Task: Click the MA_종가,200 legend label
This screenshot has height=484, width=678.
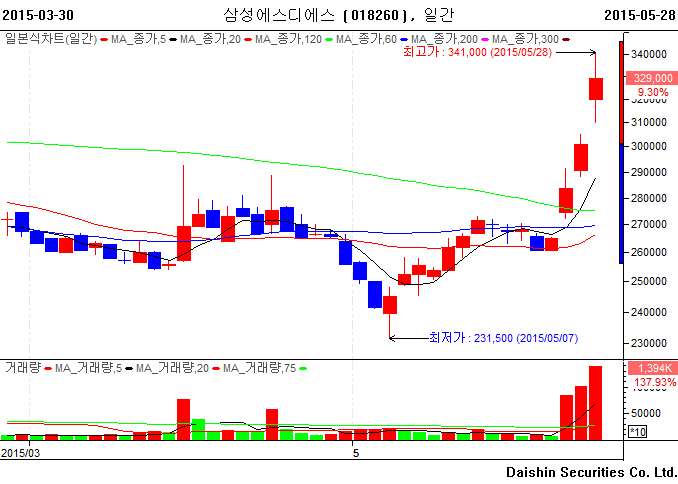Action: coord(444,39)
